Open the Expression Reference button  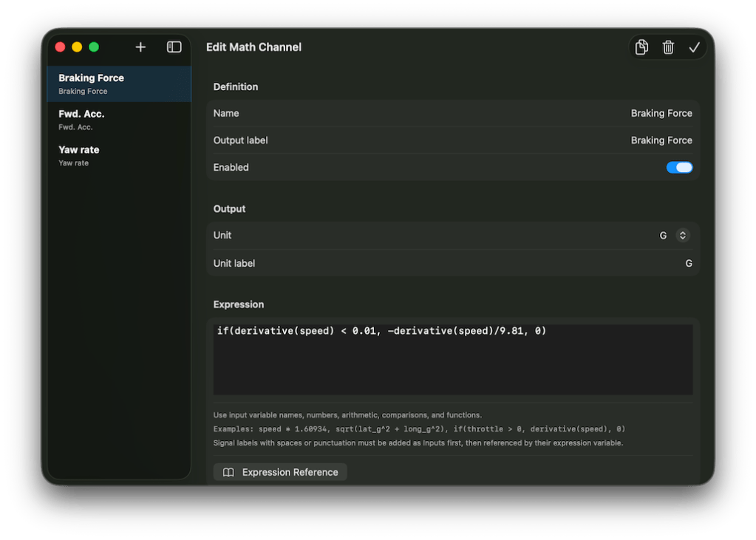click(280, 472)
